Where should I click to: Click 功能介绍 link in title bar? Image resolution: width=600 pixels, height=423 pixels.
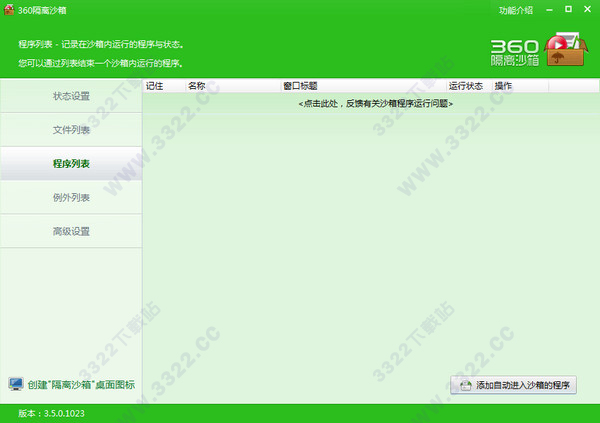click(515, 10)
